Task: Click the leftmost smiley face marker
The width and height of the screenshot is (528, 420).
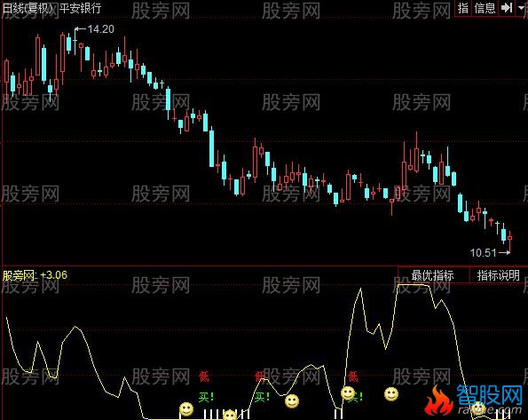Action: point(185,409)
